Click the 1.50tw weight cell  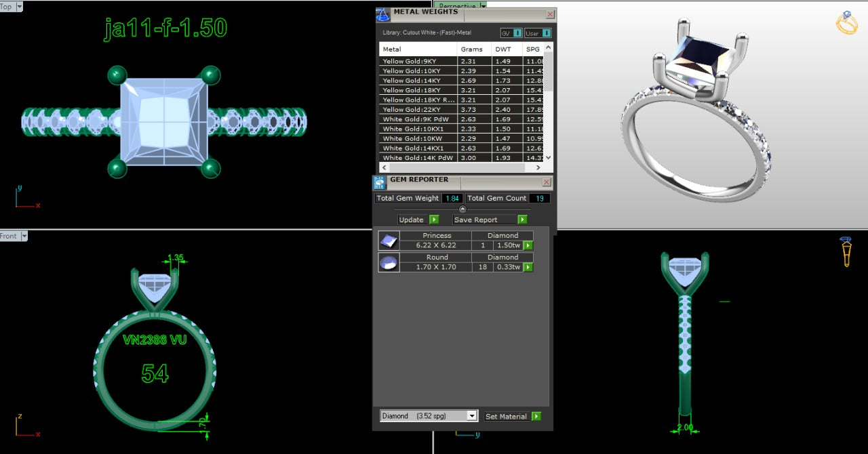[x=509, y=245]
